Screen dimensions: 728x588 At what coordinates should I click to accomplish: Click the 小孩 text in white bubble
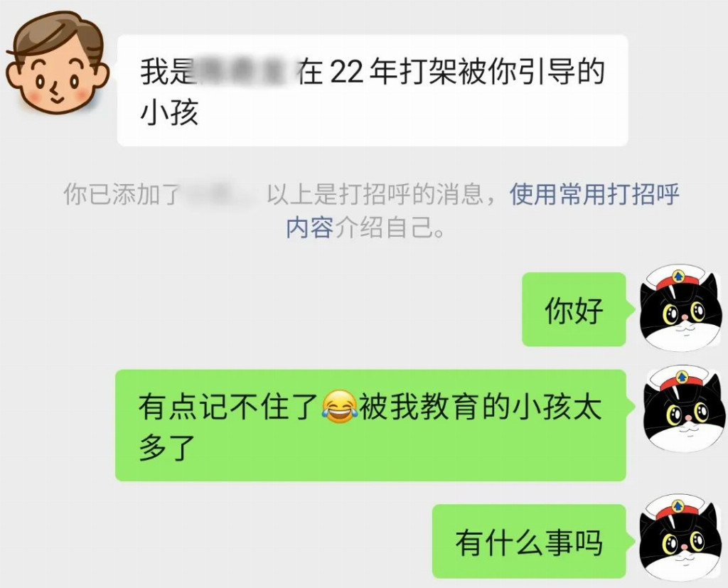(x=169, y=112)
